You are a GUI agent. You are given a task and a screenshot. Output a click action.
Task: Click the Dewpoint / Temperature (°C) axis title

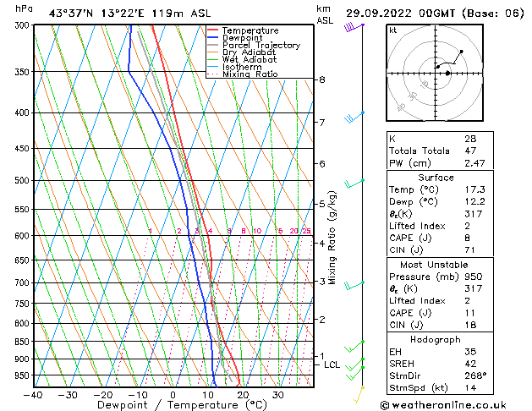tap(182, 405)
